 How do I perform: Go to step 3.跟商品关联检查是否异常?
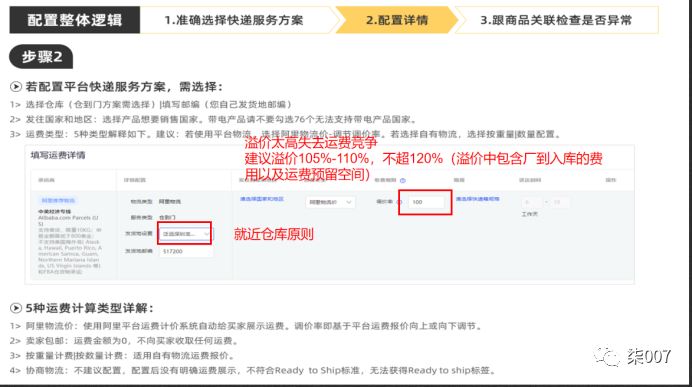coord(556,20)
